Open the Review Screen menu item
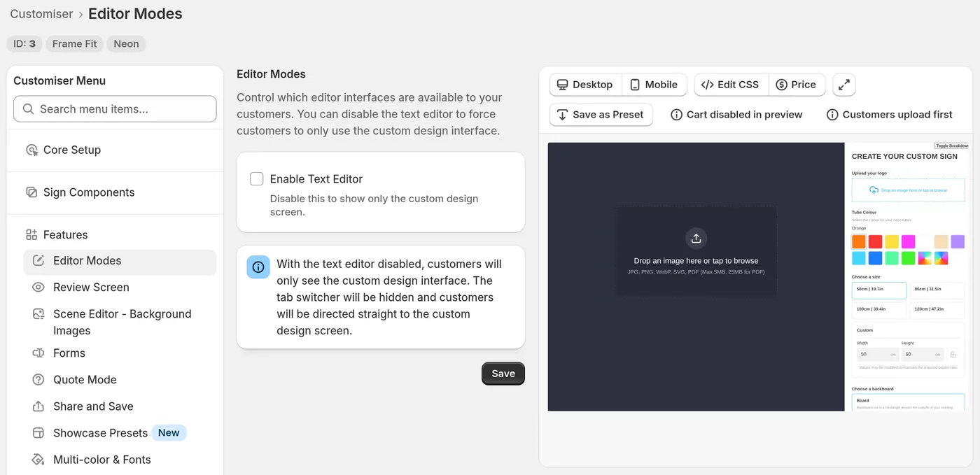The image size is (980, 475). (x=120, y=288)
